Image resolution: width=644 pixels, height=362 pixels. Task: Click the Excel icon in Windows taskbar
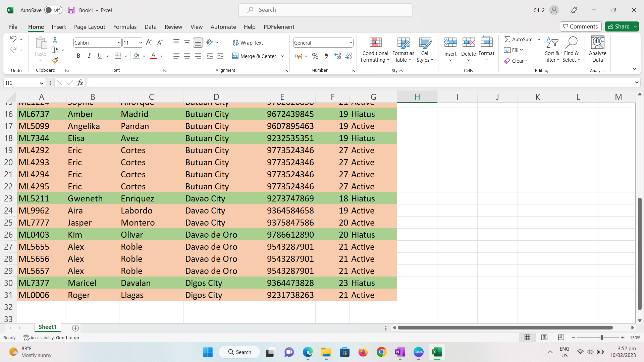(x=436, y=352)
